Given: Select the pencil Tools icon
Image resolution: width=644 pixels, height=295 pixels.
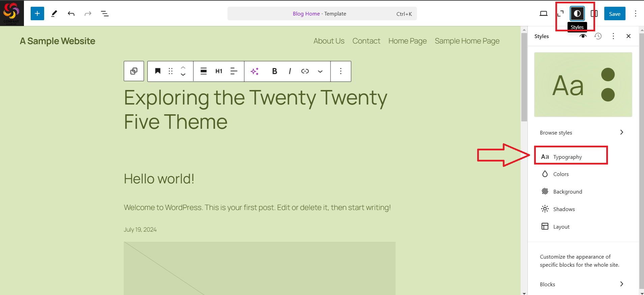Looking at the screenshot, I should click(x=54, y=13).
